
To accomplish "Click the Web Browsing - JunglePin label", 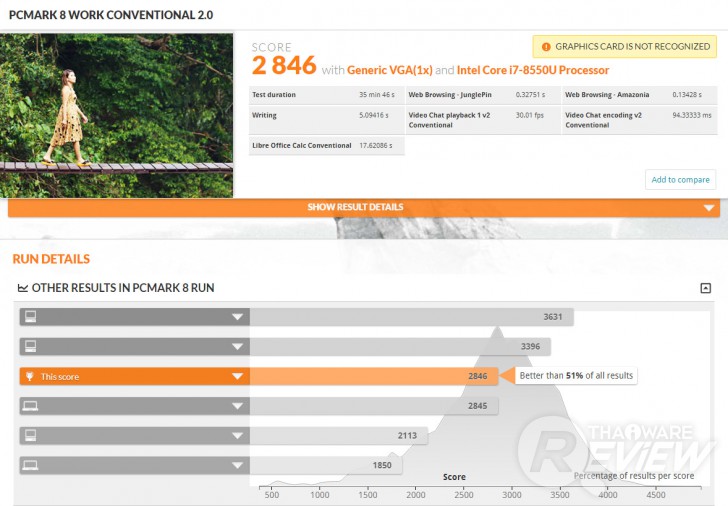I will point(450,95).
